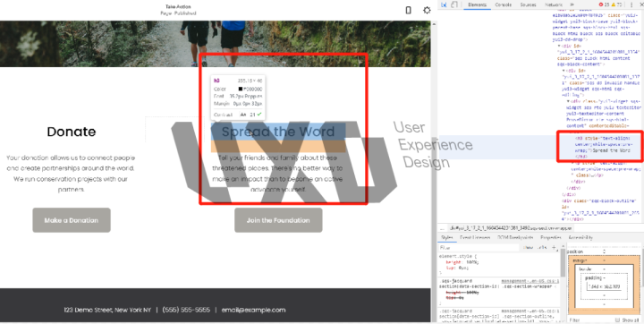Open the Properties tab
This screenshot has width=644, height=324.
(551, 238)
